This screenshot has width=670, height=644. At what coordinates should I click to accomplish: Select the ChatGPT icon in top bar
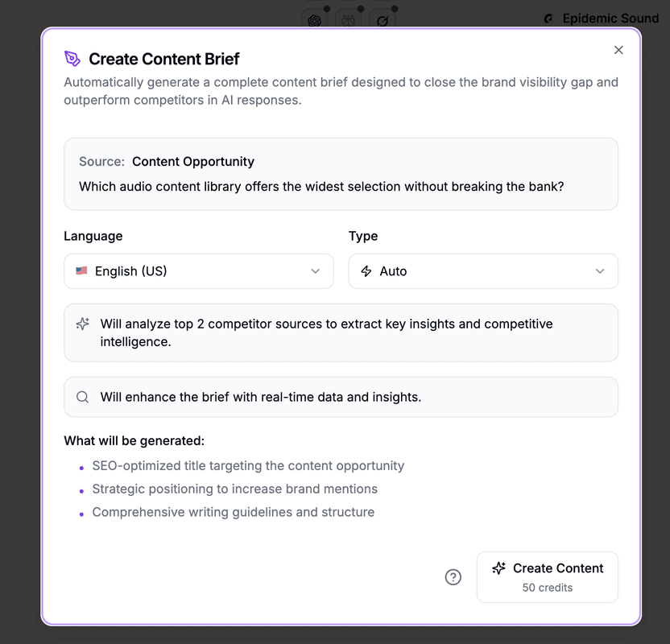click(314, 20)
